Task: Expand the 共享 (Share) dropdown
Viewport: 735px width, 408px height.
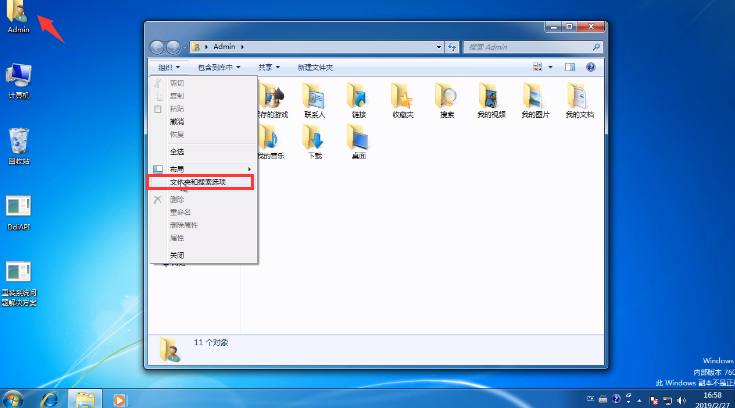Action: click(268, 67)
